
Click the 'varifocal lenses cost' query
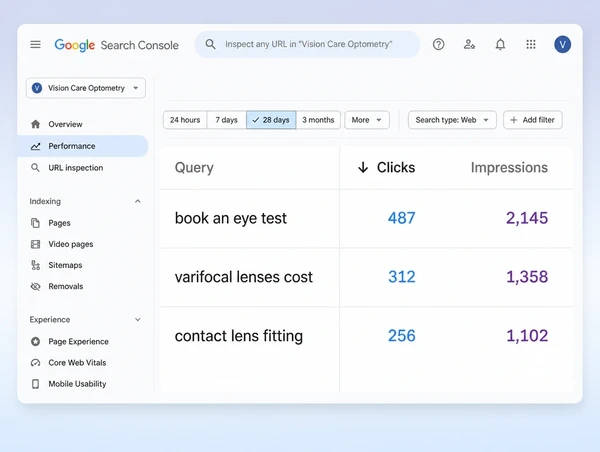point(243,277)
